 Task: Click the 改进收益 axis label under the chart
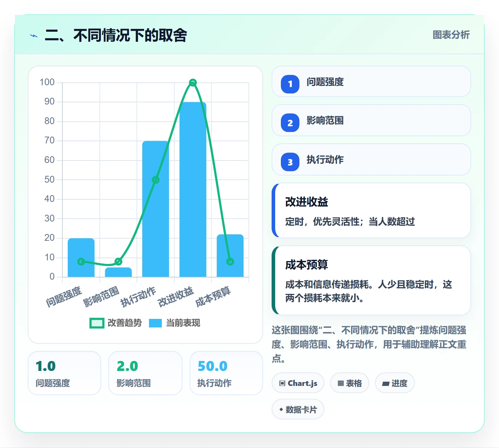[176, 297]
